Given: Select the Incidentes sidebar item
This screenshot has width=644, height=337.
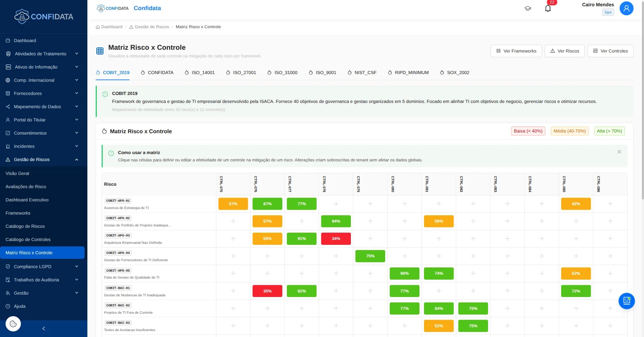Looking at the screenshot, I should [x=24, y=146].
